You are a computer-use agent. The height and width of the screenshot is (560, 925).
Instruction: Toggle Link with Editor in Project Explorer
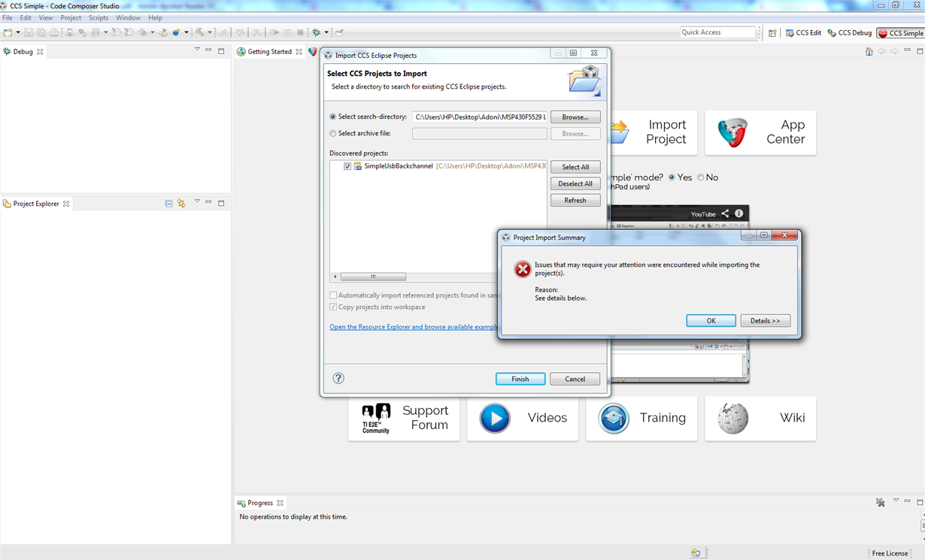(x=181, y=203)
